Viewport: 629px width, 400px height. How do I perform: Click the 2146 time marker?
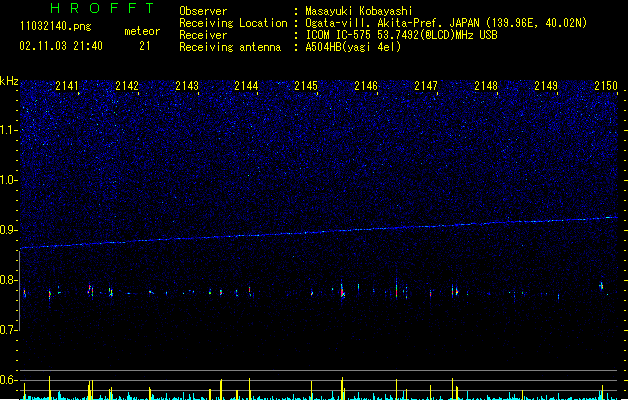click(366, 86)
